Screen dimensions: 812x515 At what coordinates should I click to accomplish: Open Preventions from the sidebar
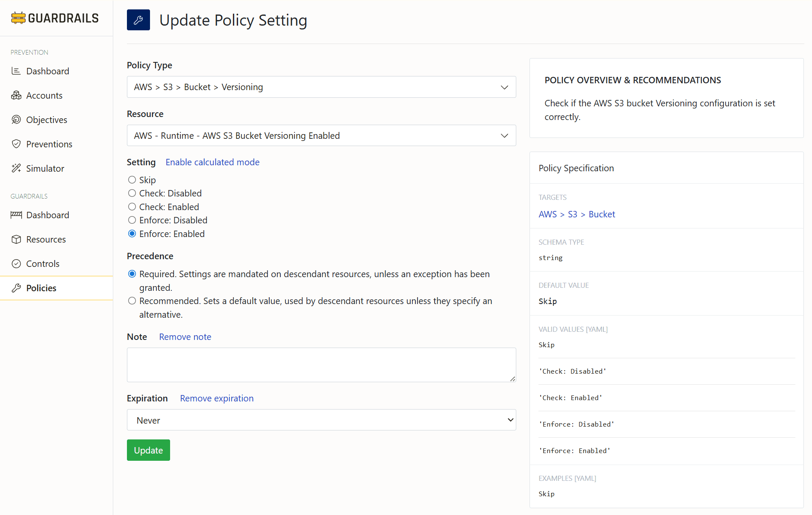(x=49, y=144)
